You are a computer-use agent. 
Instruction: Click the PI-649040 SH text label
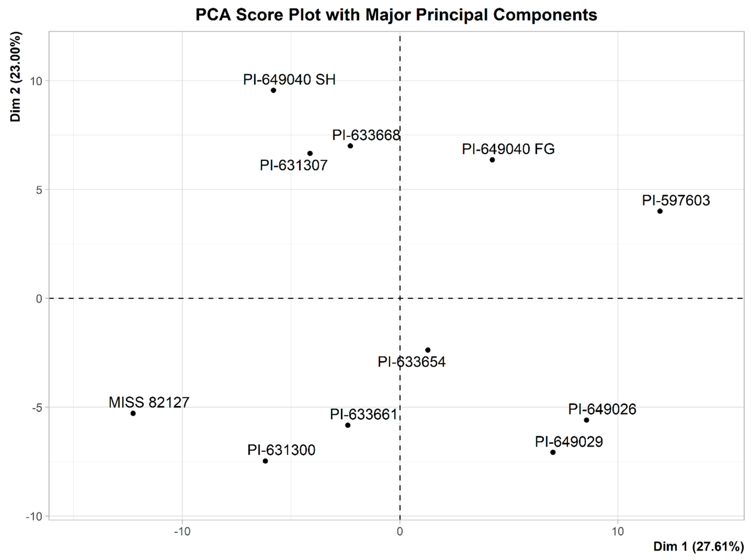point(289,80)
